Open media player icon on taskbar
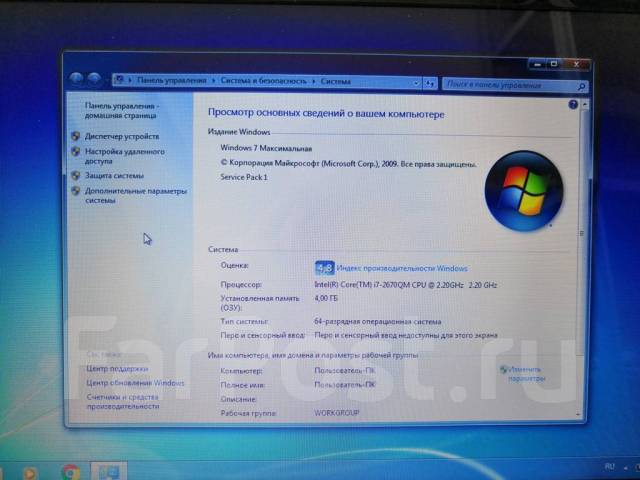 coord(29,473)
